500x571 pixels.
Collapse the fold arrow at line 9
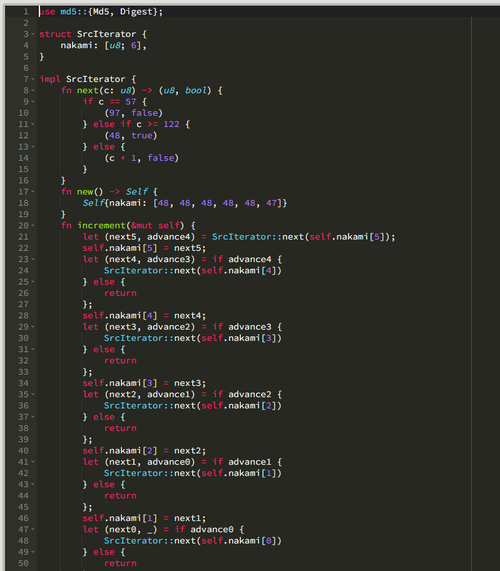click(x=33, y=102)
